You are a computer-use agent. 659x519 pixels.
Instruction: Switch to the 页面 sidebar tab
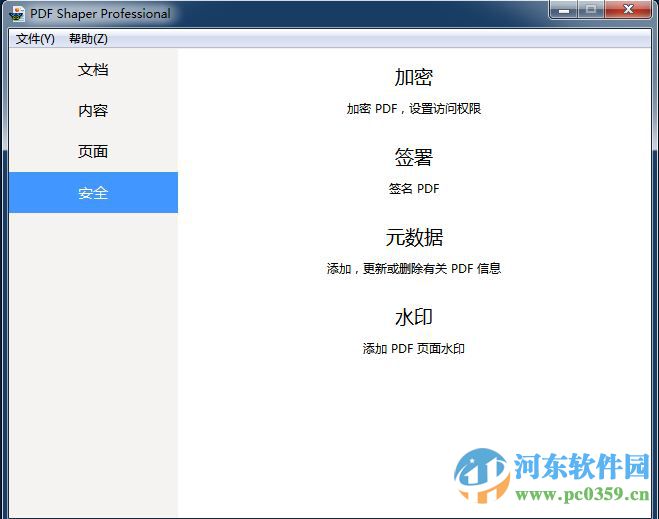[93, 151]
